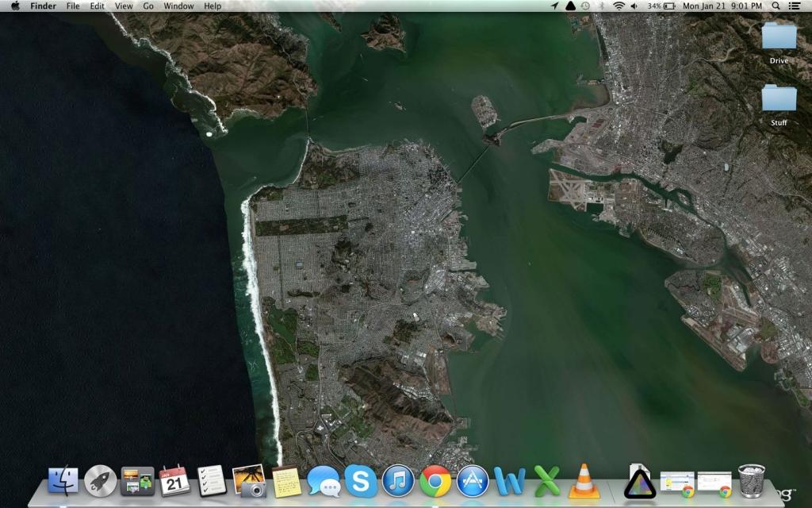
Task: Open the Calendar app in the Dock
Action: 174,480
